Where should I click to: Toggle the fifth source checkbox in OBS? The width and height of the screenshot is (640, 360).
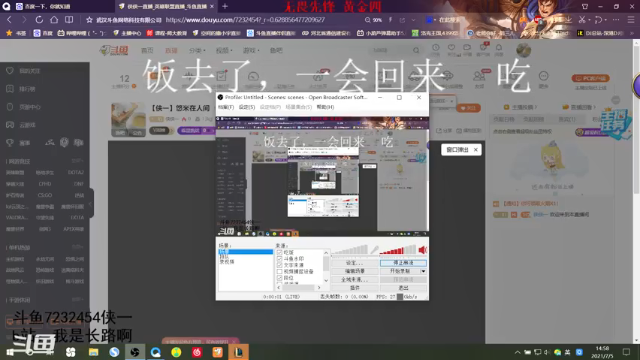pyautogui.click(x=280, y=278)
